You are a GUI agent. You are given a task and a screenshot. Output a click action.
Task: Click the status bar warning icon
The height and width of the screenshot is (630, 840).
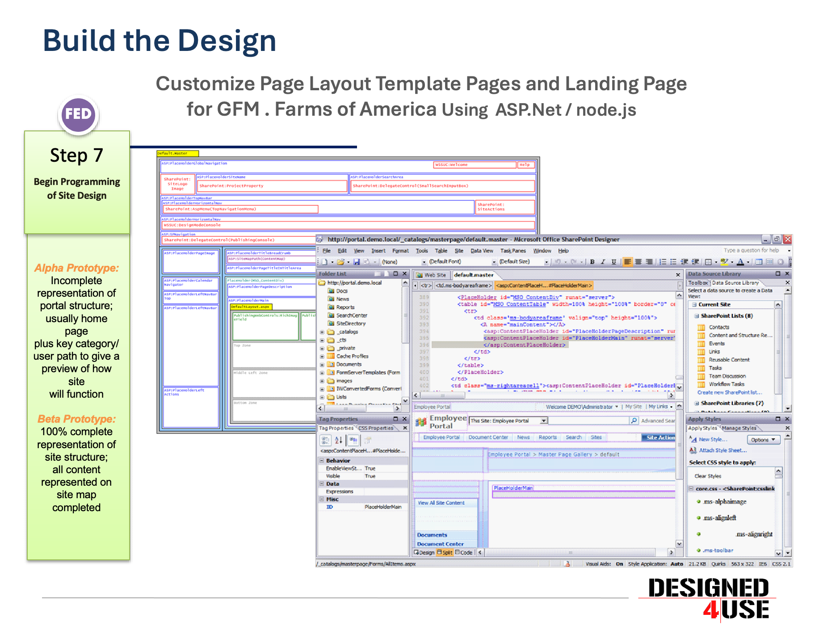coord(567,564)
